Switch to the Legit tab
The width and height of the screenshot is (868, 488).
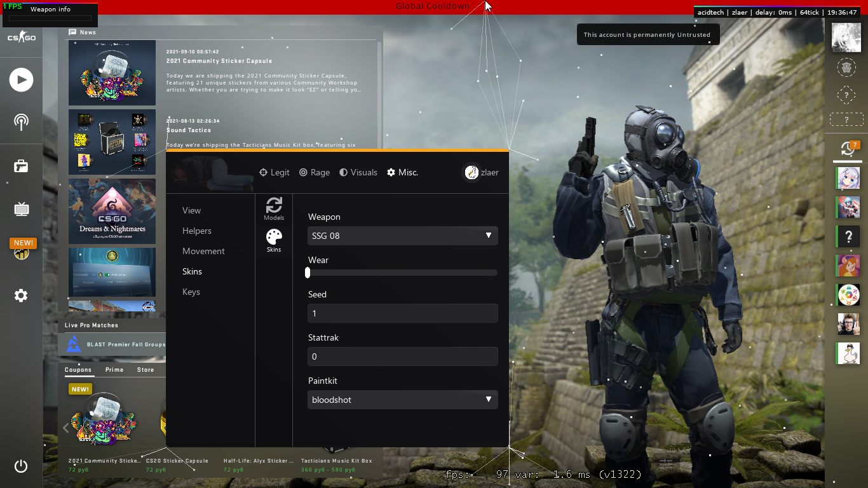[275, 172]
